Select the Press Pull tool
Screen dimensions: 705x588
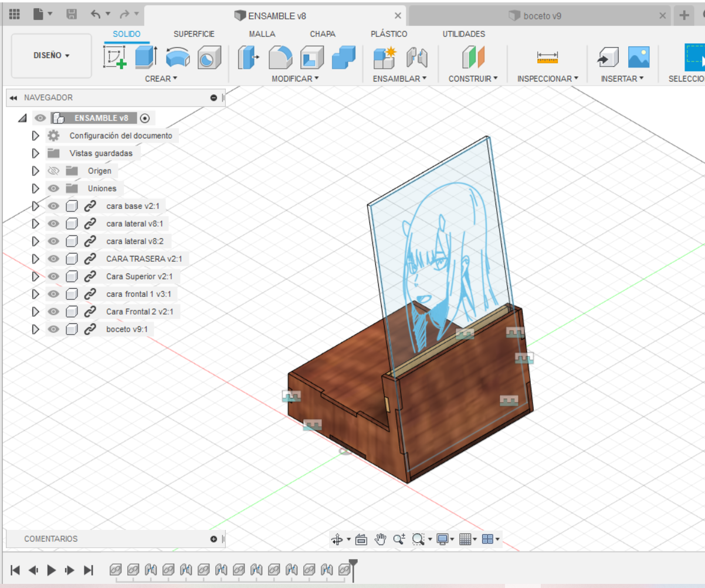[249, 58]
